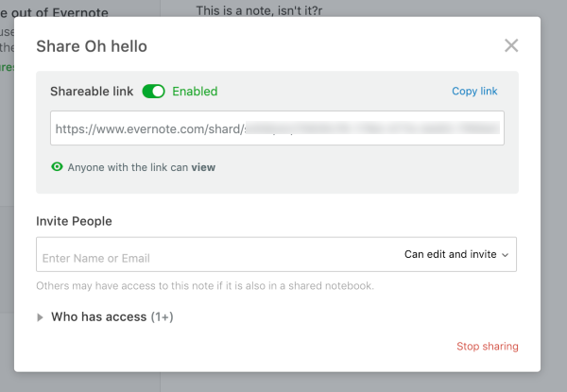Click the 'Who has access (1+)' label

click(x=112, y=316)
